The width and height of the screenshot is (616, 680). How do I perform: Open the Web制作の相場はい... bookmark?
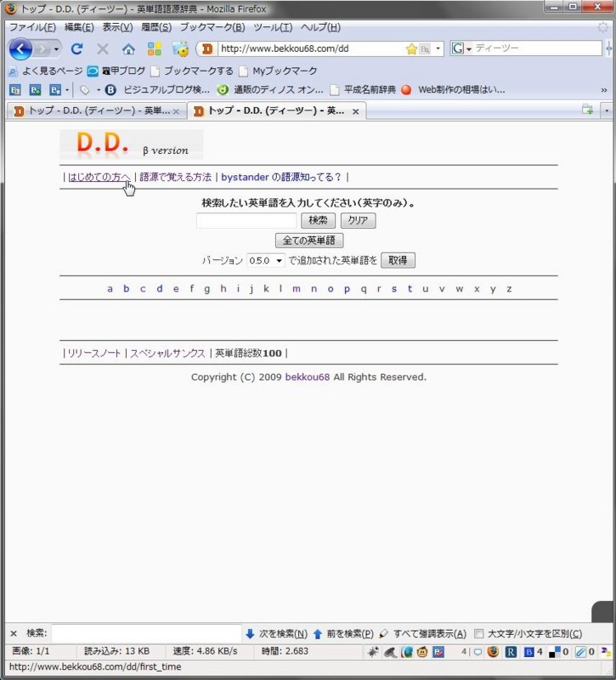pyautogui.click(x=454, y=90)
